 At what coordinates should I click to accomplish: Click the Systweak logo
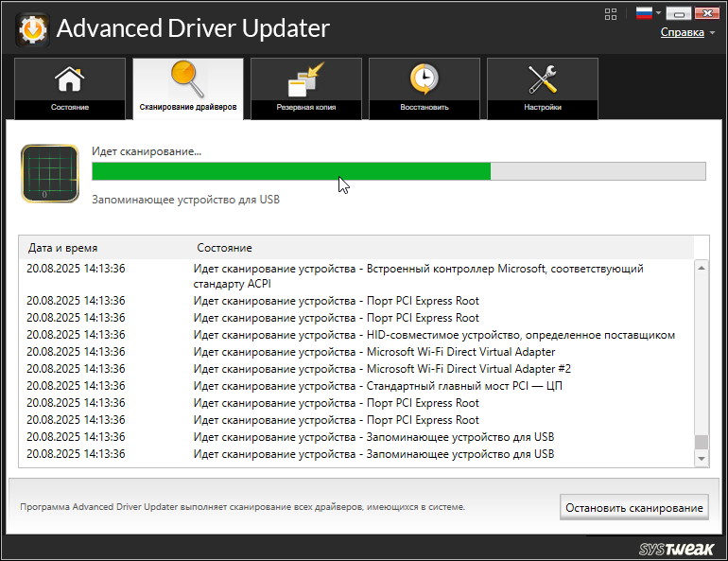[676, 549]
